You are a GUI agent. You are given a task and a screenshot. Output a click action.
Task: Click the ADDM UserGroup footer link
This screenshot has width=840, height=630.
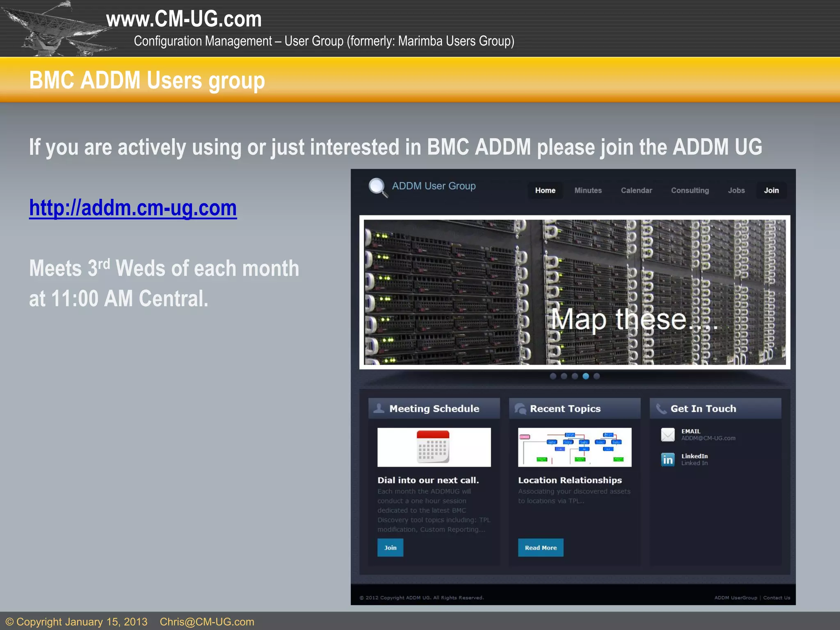pos(736,598)
